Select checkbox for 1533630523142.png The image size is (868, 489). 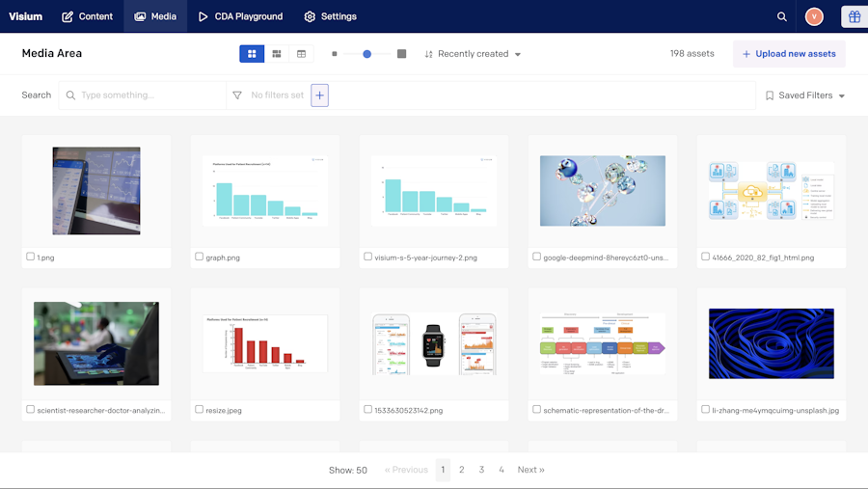[368, 409]
